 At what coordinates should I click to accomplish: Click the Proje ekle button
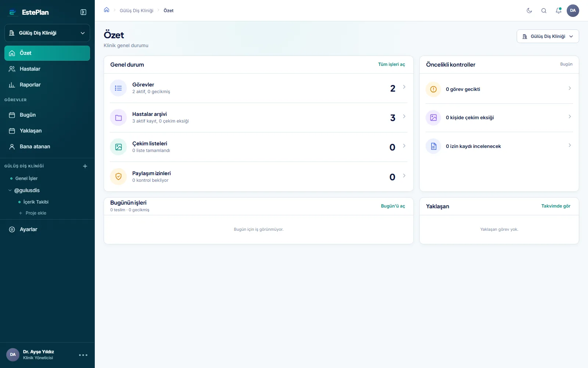[x=32, y=213]
